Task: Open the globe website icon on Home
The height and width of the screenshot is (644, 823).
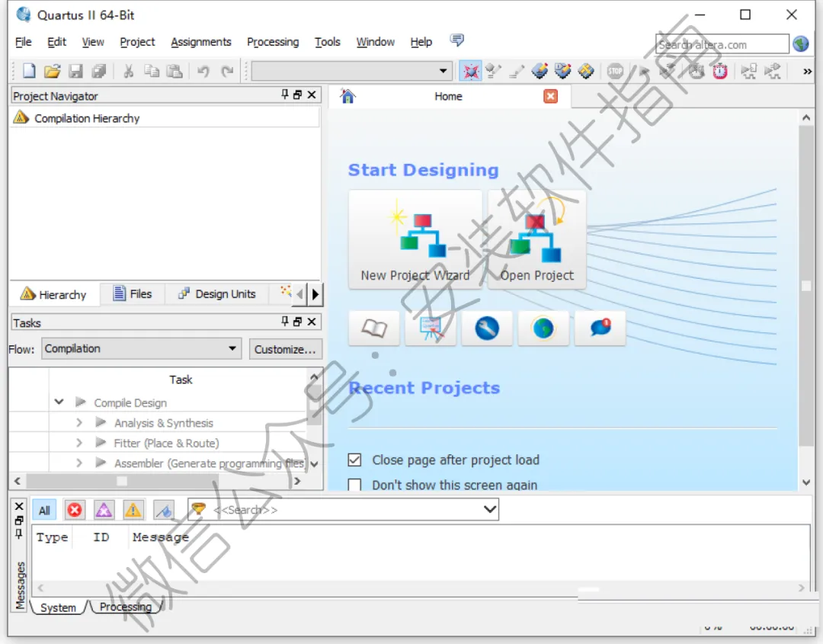Action: [543, 328]
